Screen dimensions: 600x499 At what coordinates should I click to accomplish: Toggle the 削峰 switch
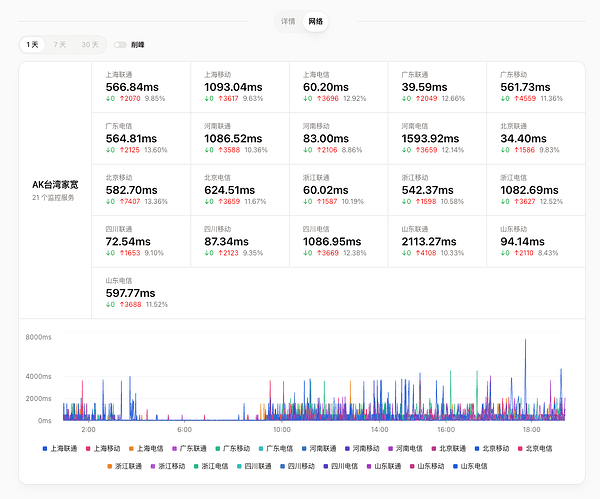point(120,45)
